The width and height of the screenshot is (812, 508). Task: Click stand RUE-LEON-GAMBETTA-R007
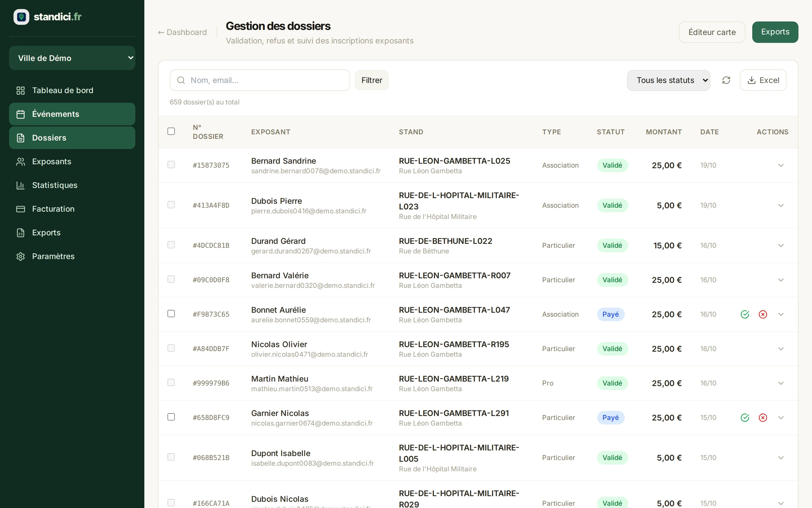coord(455,275)
